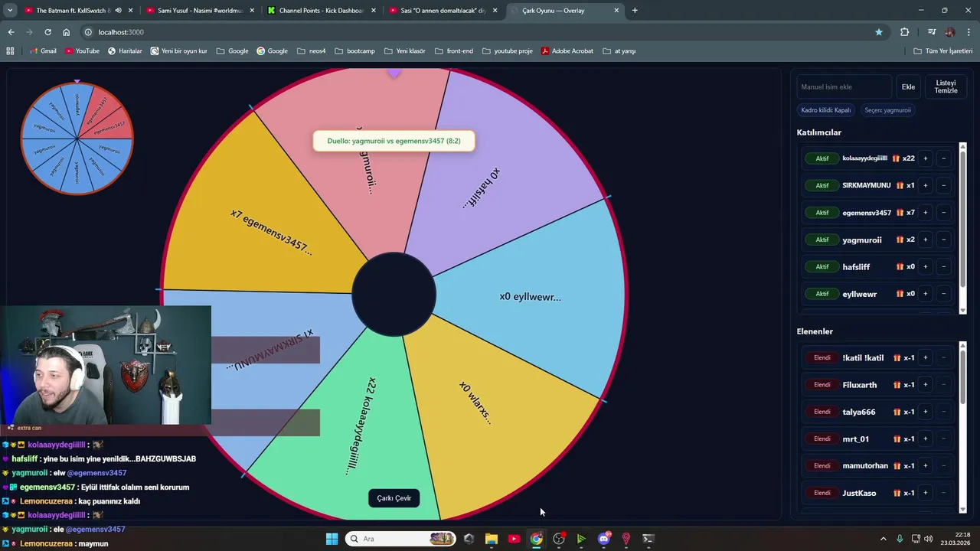Open the Windows Start menu
980x551 pixels.
point(332,539)
